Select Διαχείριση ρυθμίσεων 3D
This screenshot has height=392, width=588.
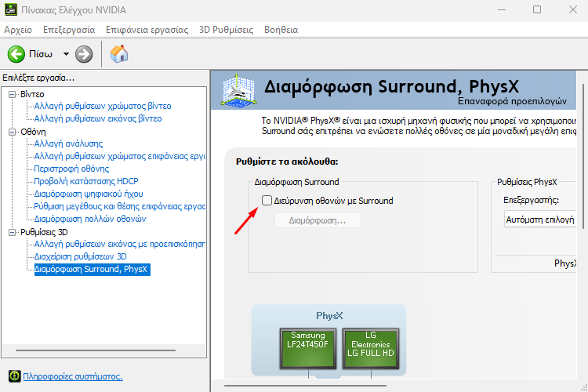pos(80,256)
